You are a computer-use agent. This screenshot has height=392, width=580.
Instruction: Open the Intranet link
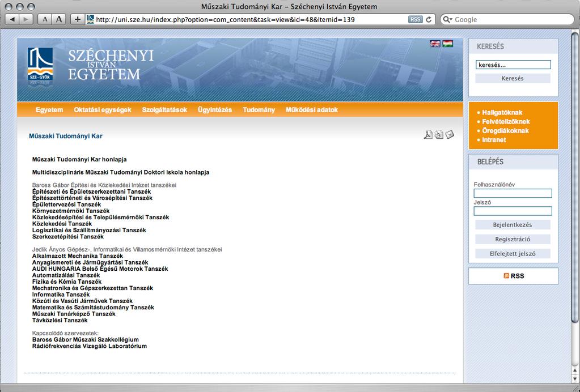[494, 140]
